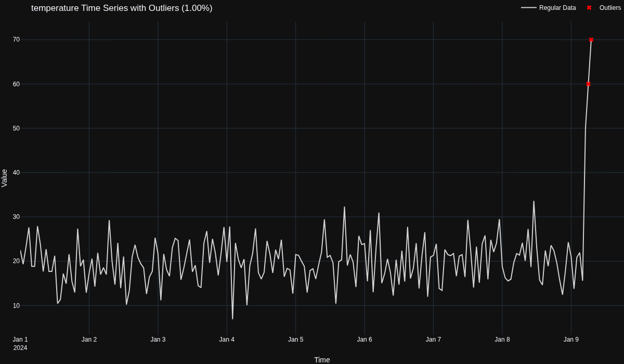
Task: Click the 'Jan 1 2024' axis label
Action: 20,344
